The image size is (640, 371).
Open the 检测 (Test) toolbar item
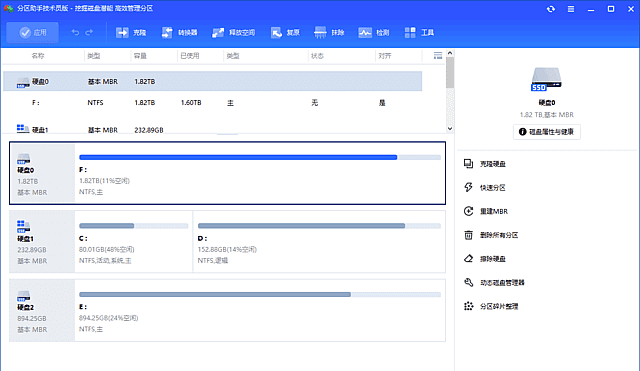[x=374, y=33]
